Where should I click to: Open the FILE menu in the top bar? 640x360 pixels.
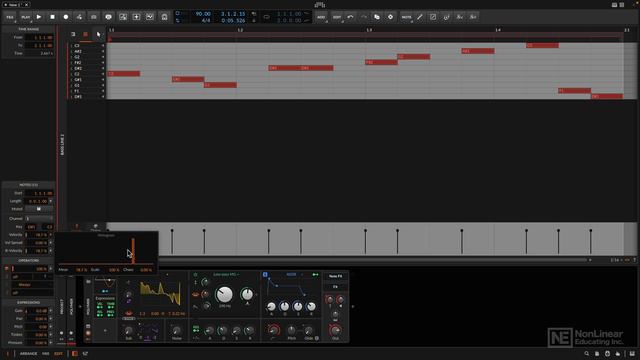point(10,17)
